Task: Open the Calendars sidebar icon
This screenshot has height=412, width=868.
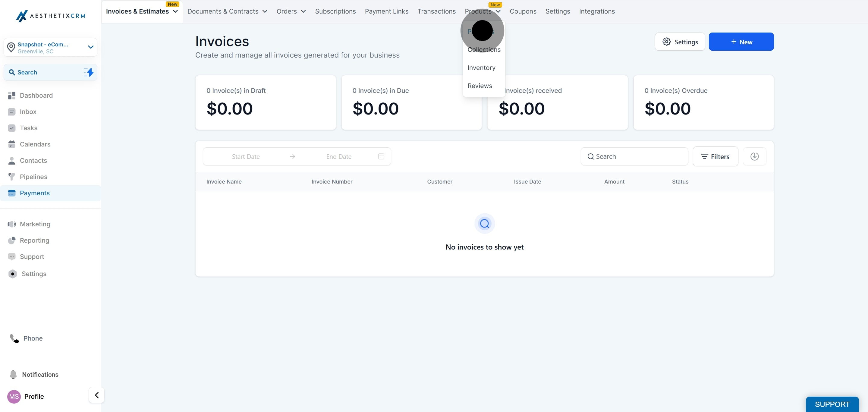Action: (12, 144)
